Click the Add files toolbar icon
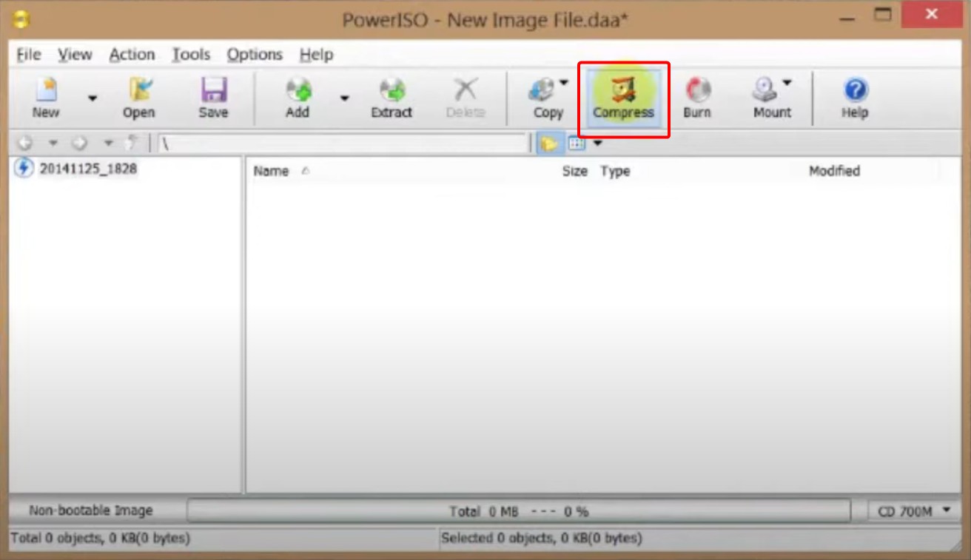The image size is (971, 560). [x=298, y=98]
